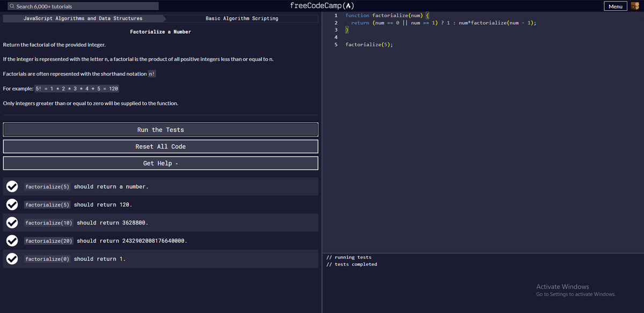
Task: Click editor line 2 return statement
Action: [x=443, y=23]
